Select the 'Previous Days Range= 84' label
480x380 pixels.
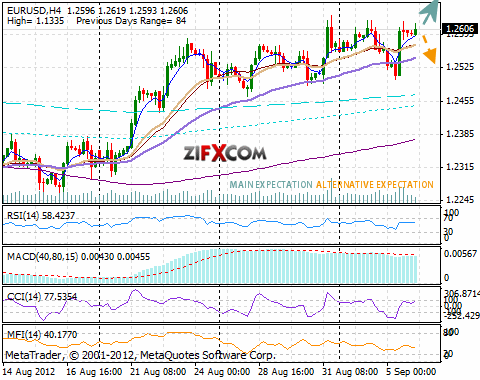[131, 21]
